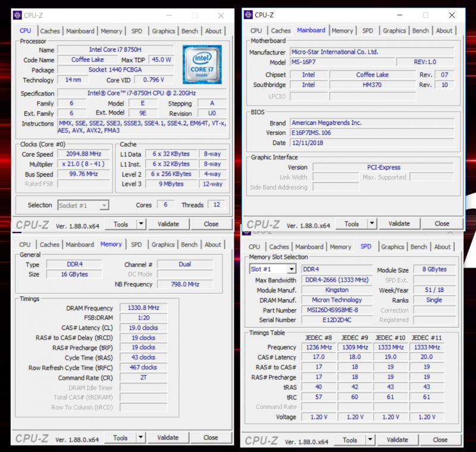Image resolution: width=476 pixels, height=452 pixels.
Task: Click the Core Speed value '2094.88 MHz'
Action: click(x=84, y=154)
